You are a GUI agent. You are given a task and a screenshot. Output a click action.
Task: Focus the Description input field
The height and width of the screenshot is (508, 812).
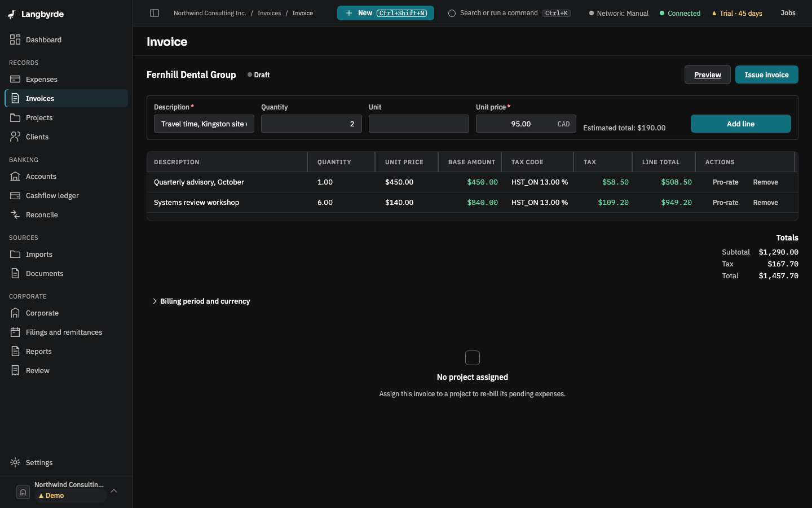(x=204, y=124)
